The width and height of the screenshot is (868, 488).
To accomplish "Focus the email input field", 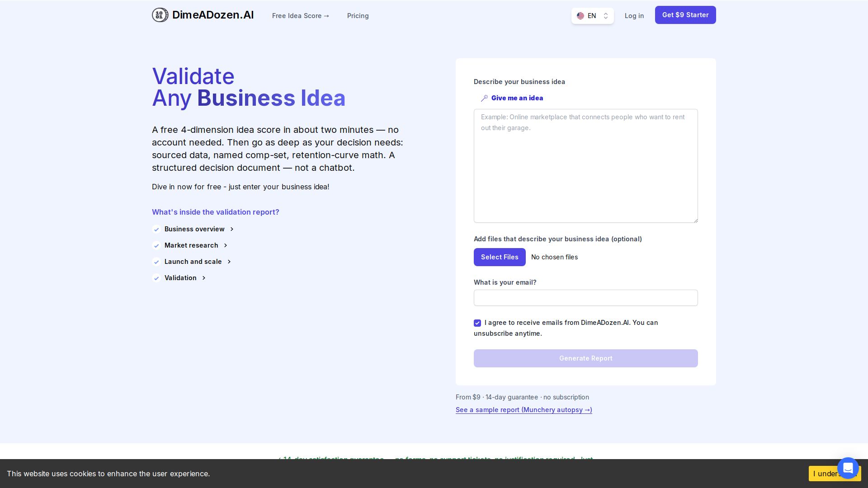I will click(586, 298).
